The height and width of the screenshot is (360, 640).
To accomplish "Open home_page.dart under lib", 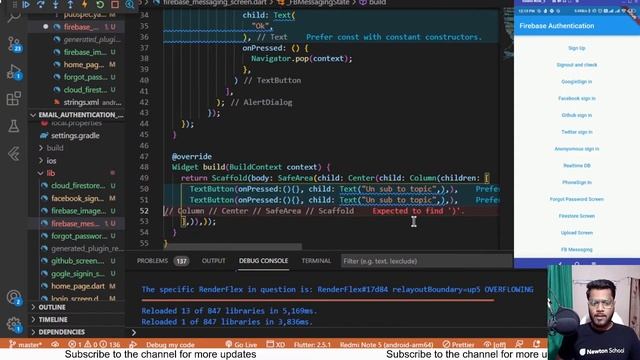I will point(78,286).
